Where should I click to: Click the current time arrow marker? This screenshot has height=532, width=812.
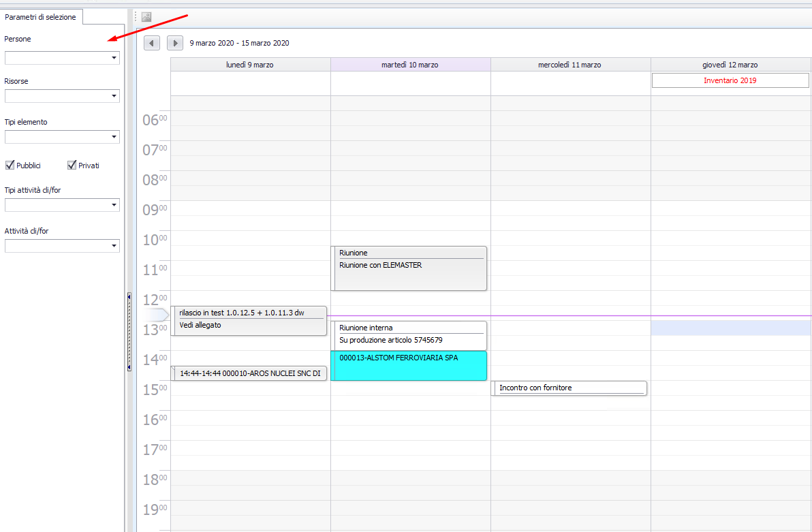click(x=158, y=315)
